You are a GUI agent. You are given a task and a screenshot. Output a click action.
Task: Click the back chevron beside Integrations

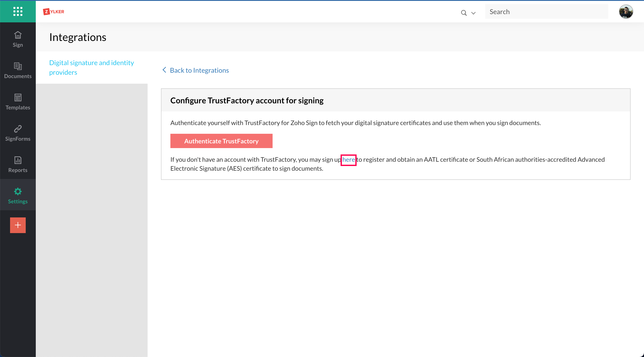[164, 70]
